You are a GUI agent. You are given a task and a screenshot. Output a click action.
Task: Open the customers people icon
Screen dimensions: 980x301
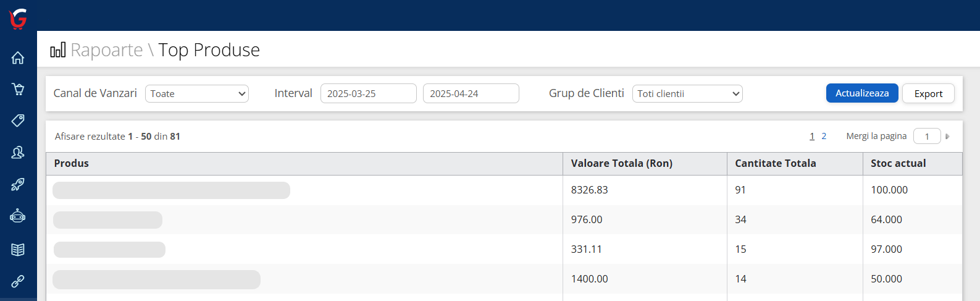coord(18,152)
